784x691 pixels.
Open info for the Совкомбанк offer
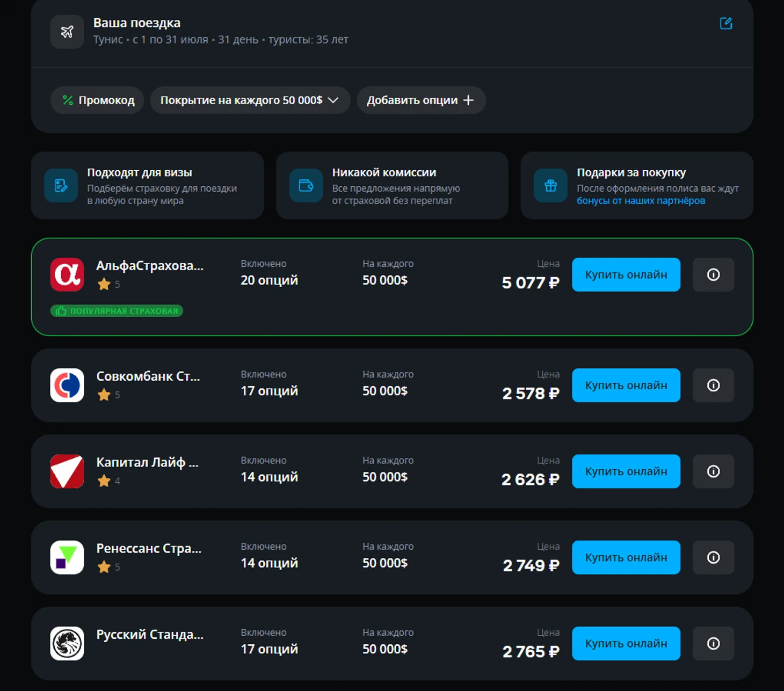click(713, 385)
